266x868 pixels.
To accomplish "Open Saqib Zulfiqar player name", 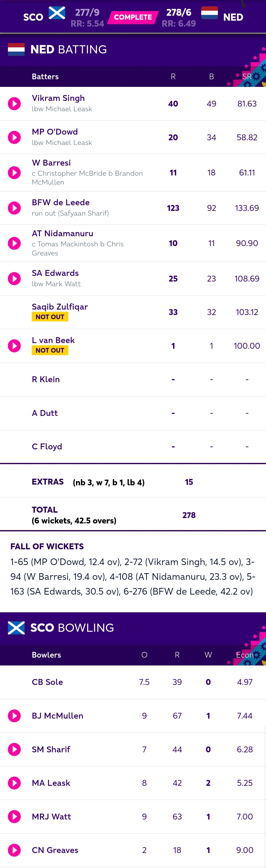I will [60, 307].
